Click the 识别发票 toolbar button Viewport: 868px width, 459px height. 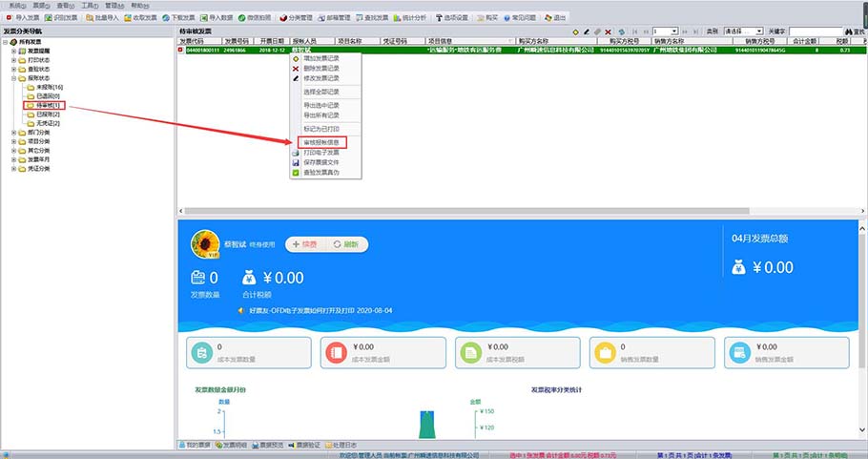tap(61, 18)
